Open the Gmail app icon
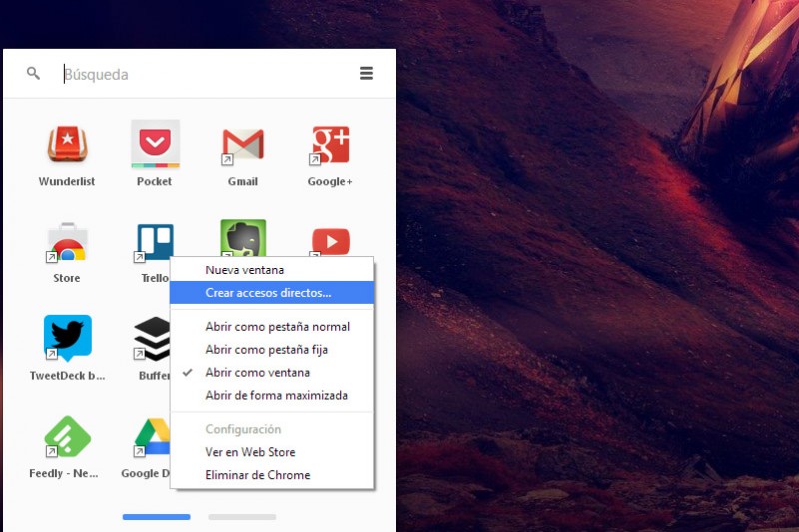Image resolution: width=799 pixels, height=532 pixels. click(243, 145)
